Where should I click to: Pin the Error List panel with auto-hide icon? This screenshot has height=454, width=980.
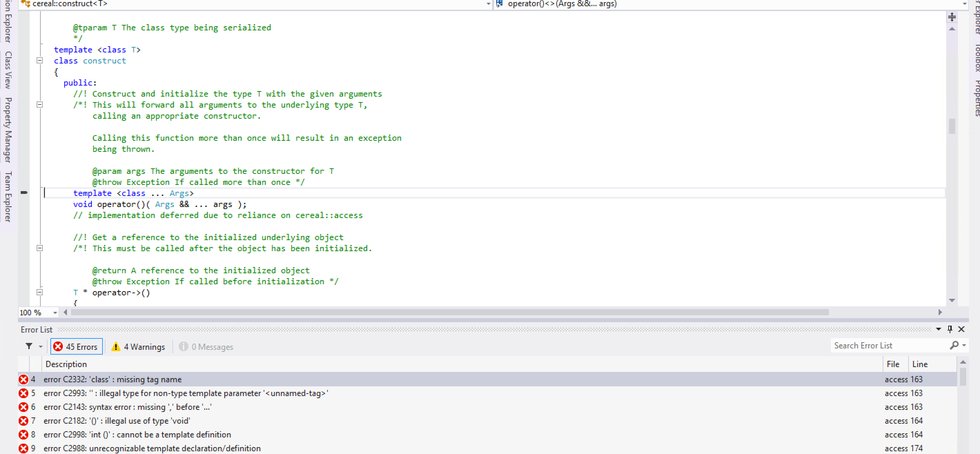click(x=950, y=329)
